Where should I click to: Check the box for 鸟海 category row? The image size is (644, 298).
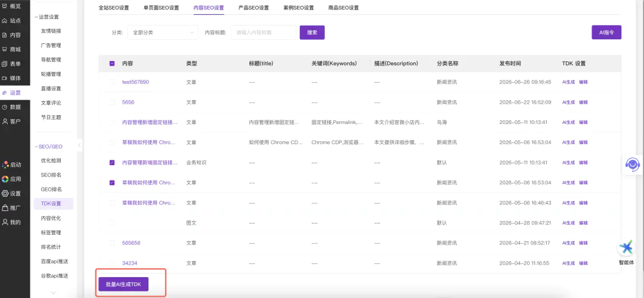[x=112, y=122]
